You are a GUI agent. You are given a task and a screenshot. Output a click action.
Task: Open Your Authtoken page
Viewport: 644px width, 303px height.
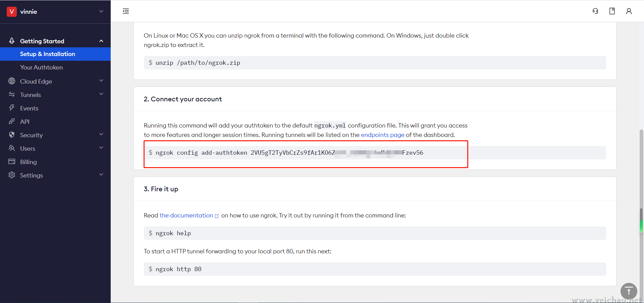(x=42, y=67)
